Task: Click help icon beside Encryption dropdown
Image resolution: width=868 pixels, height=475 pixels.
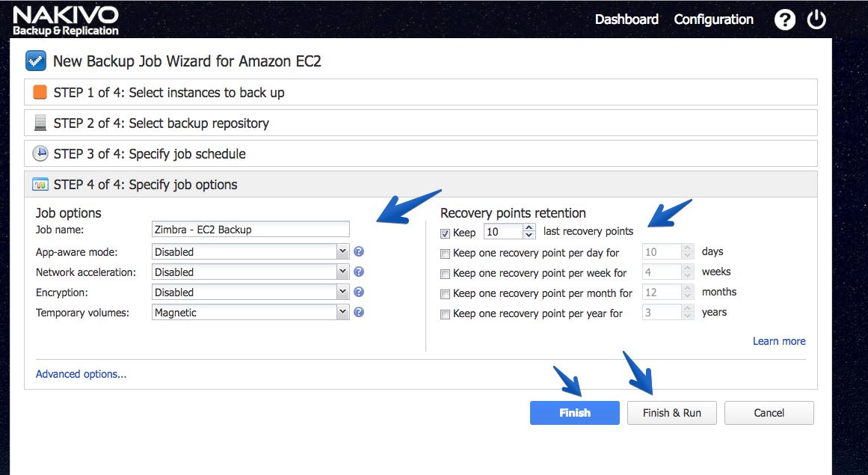Action: (x=359, y=292)
